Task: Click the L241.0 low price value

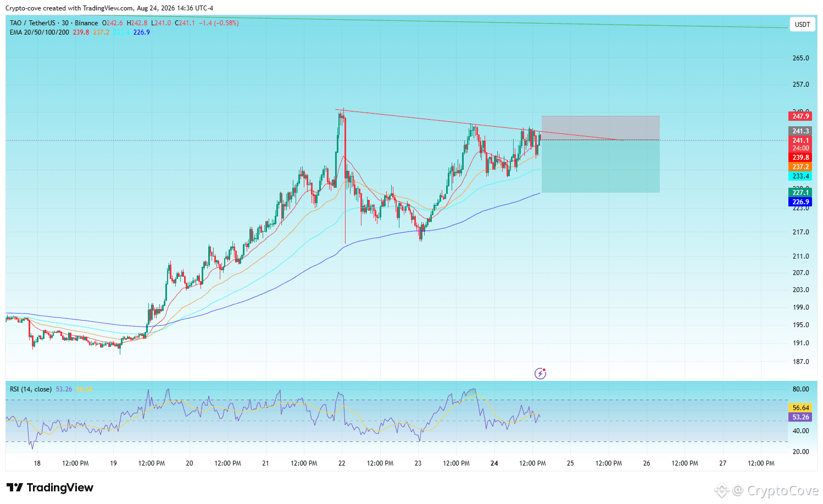Action: [x=161, y=23]
